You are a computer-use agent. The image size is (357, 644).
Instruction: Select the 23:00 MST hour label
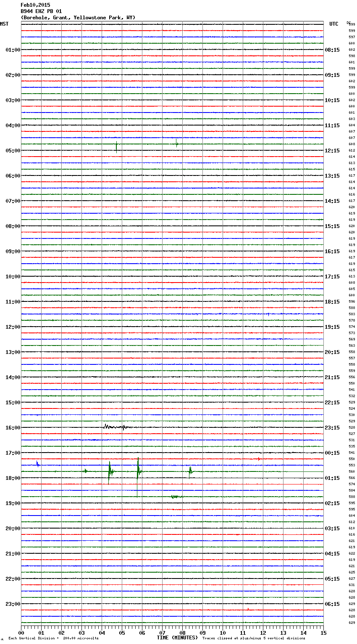coord(13,604)
